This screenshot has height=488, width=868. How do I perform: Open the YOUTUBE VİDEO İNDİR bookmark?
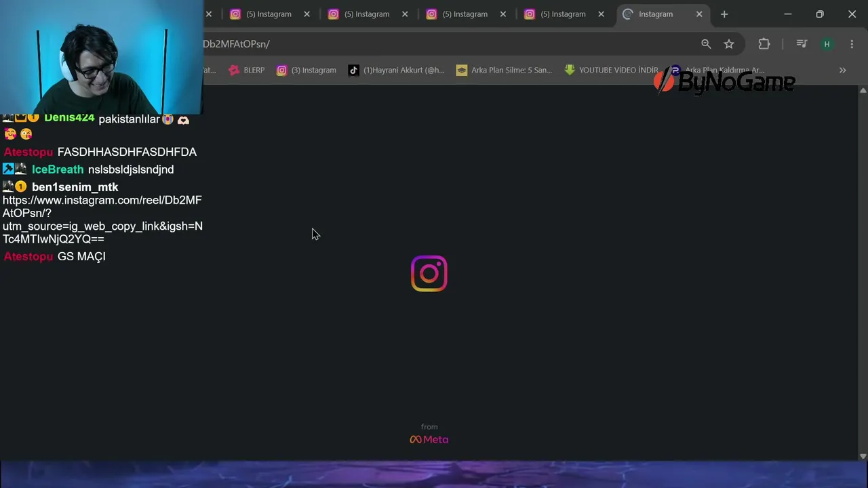611,70
